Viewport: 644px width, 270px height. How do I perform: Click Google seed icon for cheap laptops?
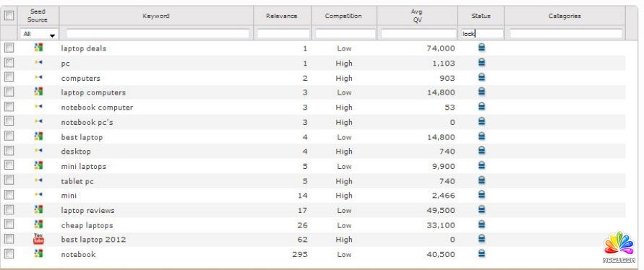coord(38,224)
